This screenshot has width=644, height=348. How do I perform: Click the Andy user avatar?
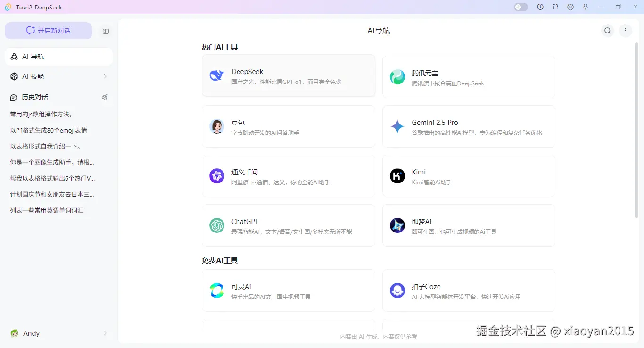(15, 333)
